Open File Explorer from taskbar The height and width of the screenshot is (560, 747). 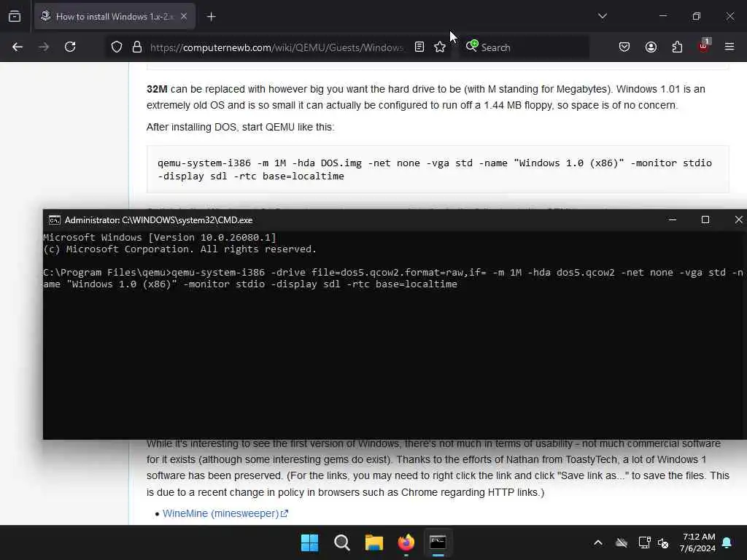pos(374,542)
